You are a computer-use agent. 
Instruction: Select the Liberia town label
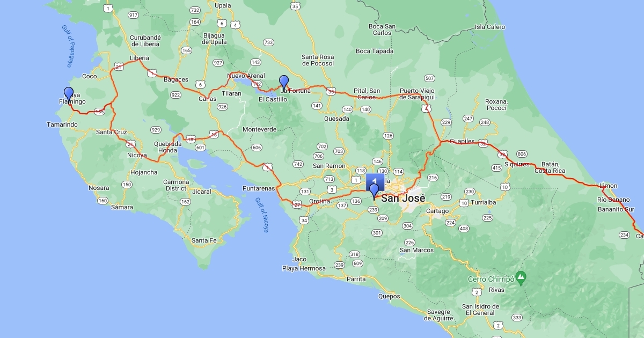point(140,58)
